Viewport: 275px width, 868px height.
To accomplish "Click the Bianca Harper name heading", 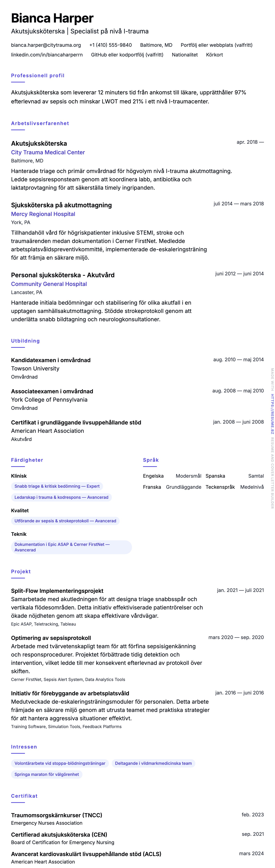I will [x=52, y=18].
